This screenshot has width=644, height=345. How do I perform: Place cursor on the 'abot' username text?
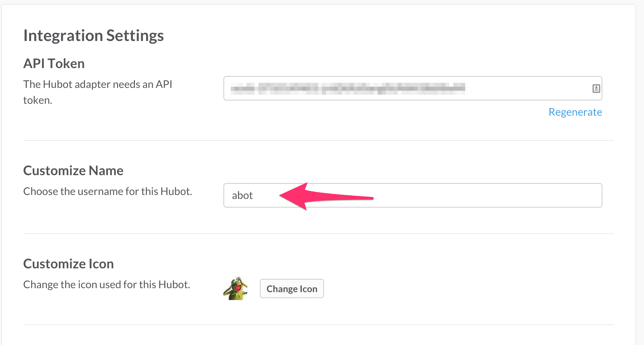click(242, 195)
